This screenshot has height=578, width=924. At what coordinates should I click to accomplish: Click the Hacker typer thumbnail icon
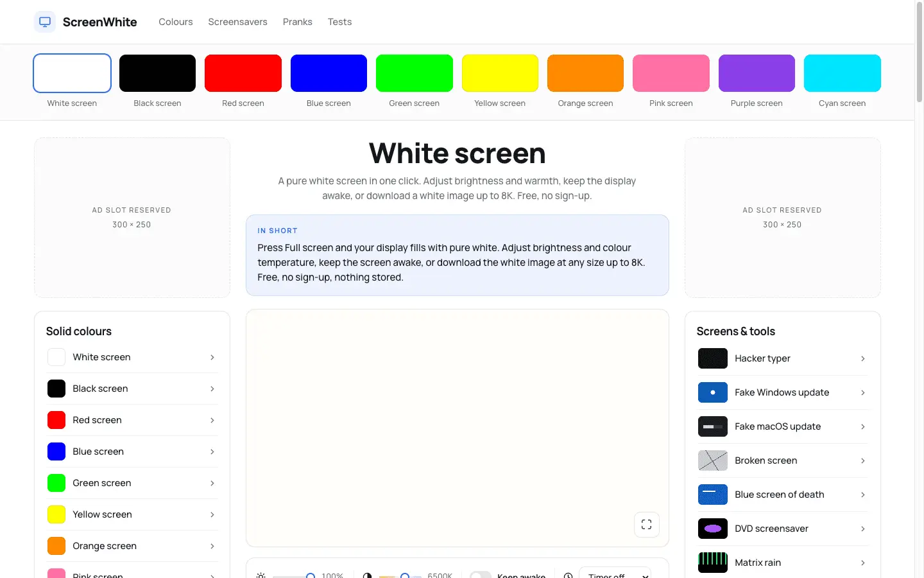point(712,358)
